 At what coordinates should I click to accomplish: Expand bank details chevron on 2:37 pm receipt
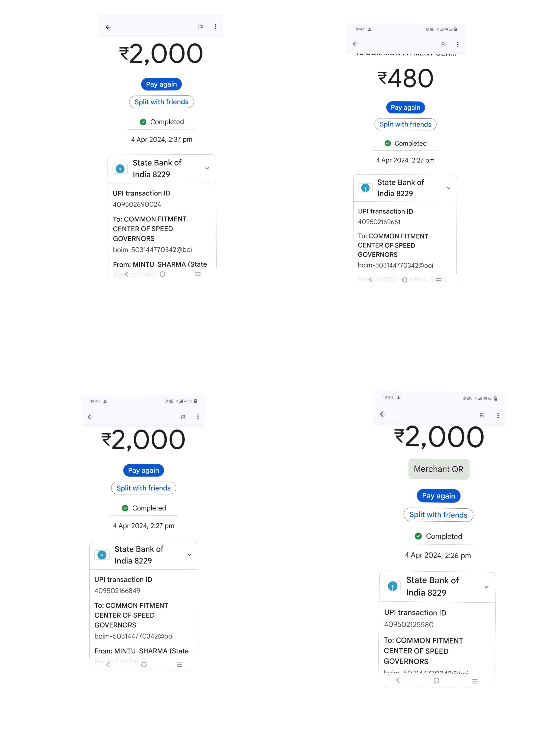[x=207, y=168]
